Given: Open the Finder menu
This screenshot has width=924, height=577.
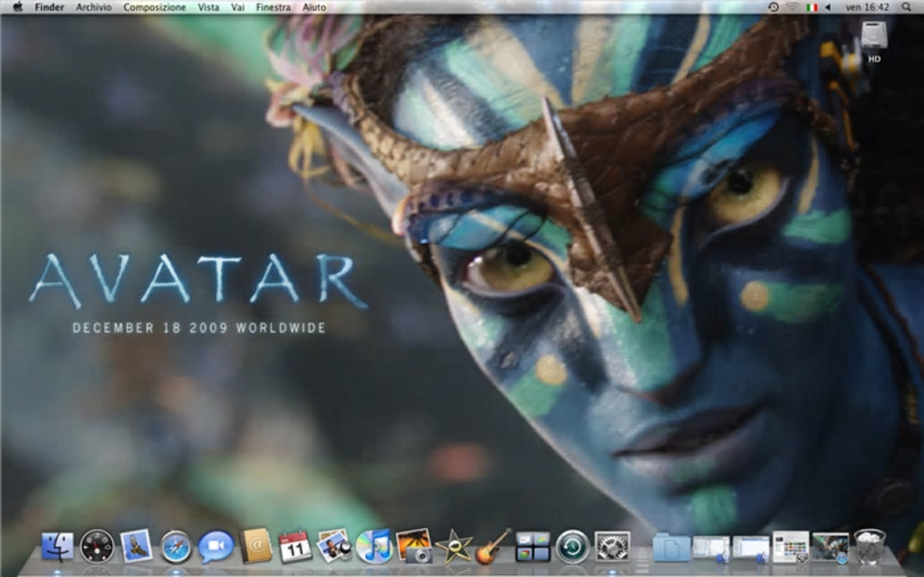Looking at the screenshot, I should (50, 7).
